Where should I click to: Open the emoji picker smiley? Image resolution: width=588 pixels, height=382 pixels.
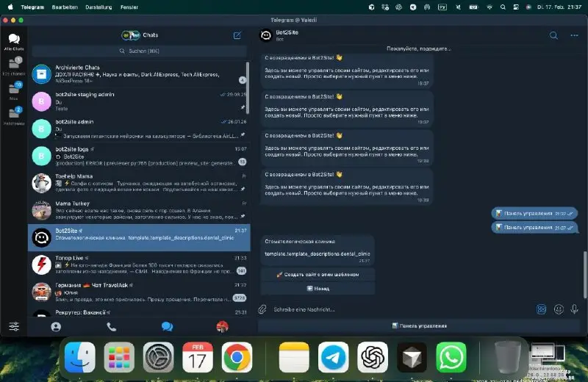pos(559,309)
